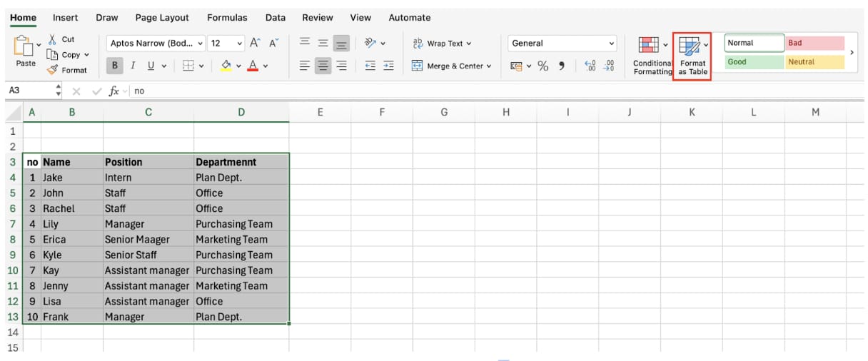Click the Format as Table icon
The height and width of the screenshot is (361, 868).
[689, 48]
